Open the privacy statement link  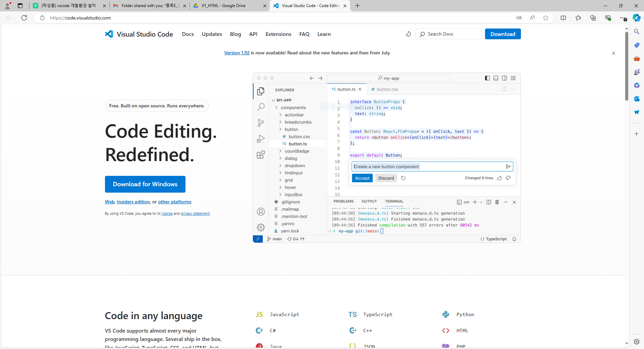[x=195, y=213]
